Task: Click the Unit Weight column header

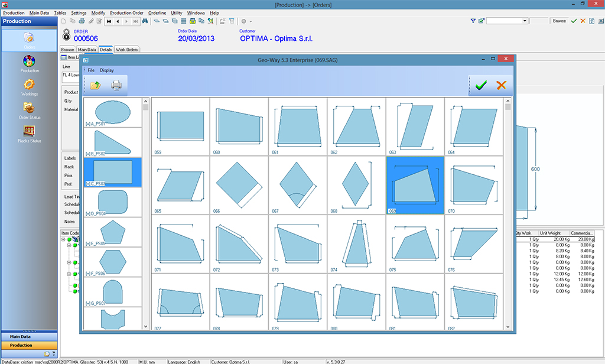Action: point(554,233)
